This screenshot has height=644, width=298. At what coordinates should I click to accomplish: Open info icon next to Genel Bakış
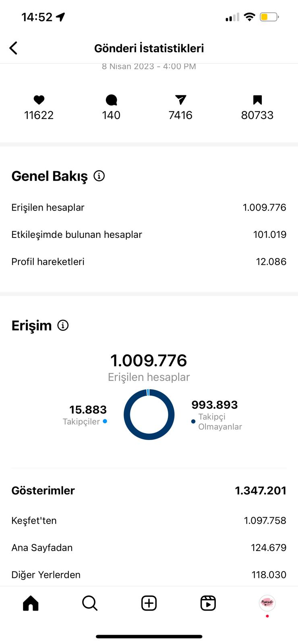point(99,176)
